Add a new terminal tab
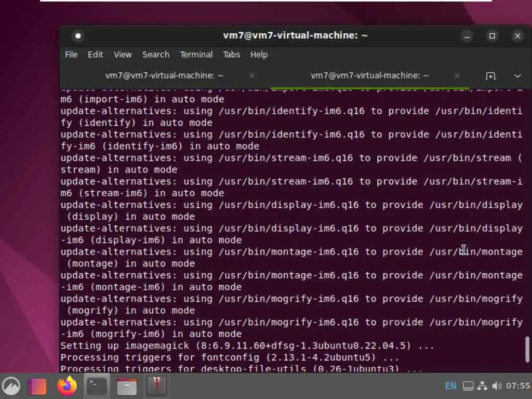Viewport: 532px width, 399px height. coord(490,76)
